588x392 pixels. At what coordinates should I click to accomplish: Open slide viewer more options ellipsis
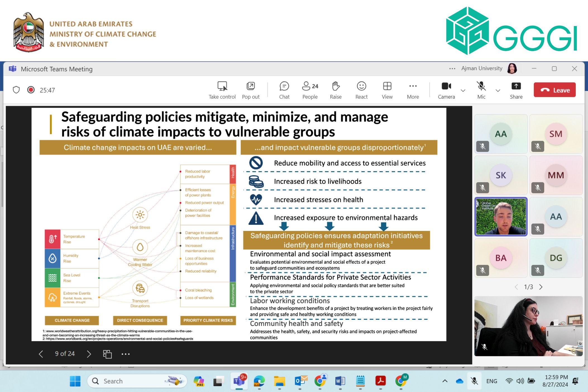coord(126,354)
